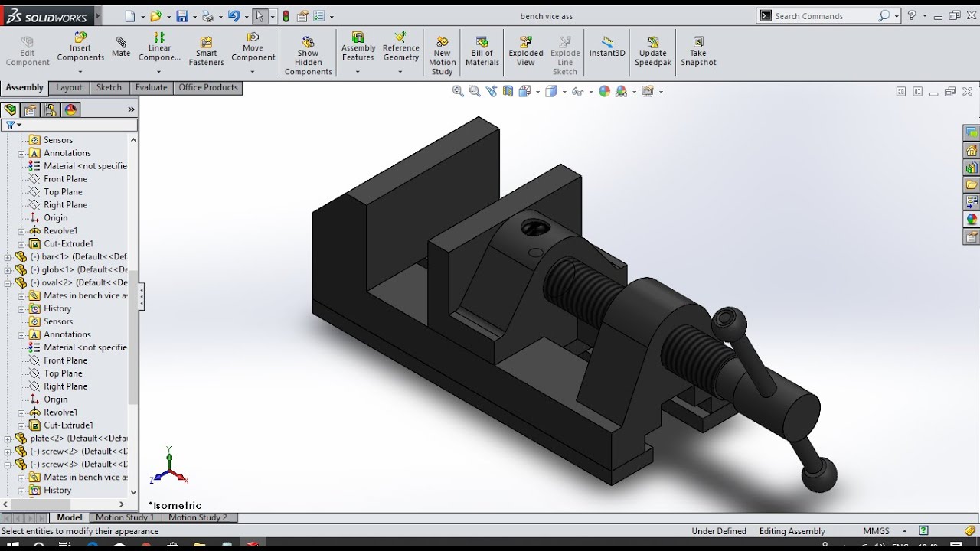
Task: Open the DisplayManager panel tab
Action: 70,109
